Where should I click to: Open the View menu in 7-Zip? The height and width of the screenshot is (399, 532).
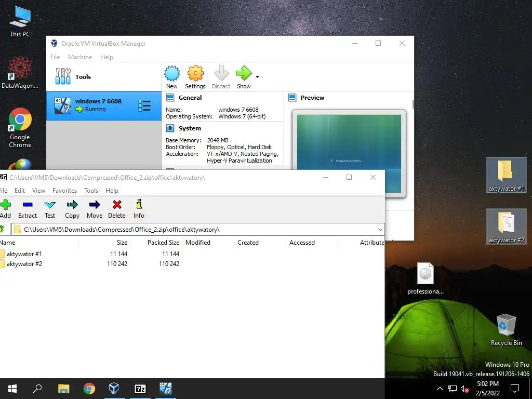pyautogui.click(x=38, y=190)
